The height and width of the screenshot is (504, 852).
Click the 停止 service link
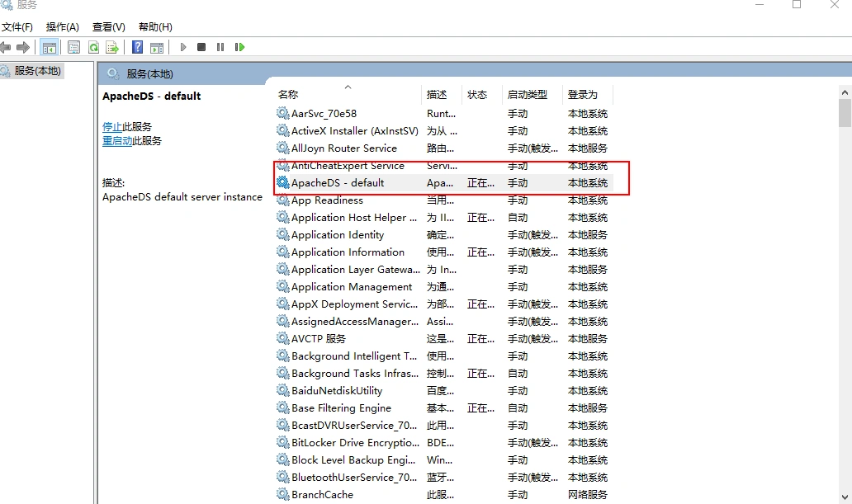(x=112, y=127)
